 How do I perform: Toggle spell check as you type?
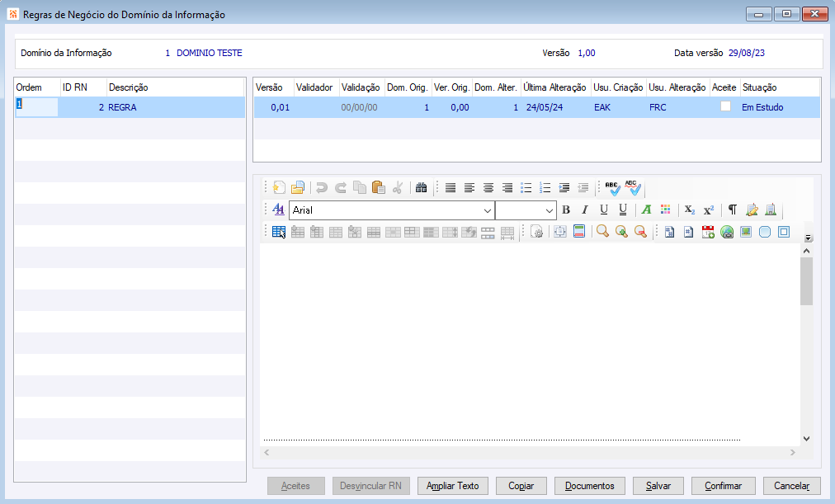pyautogui.click(x=633, y=187)
